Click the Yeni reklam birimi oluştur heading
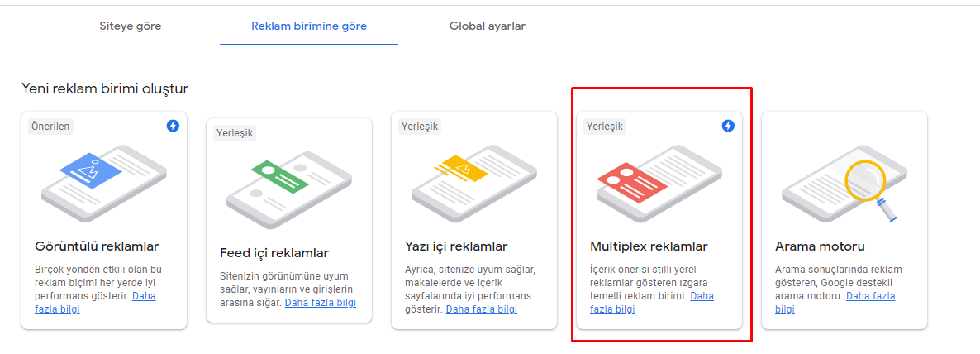980x354 pixels. (105, 88)
